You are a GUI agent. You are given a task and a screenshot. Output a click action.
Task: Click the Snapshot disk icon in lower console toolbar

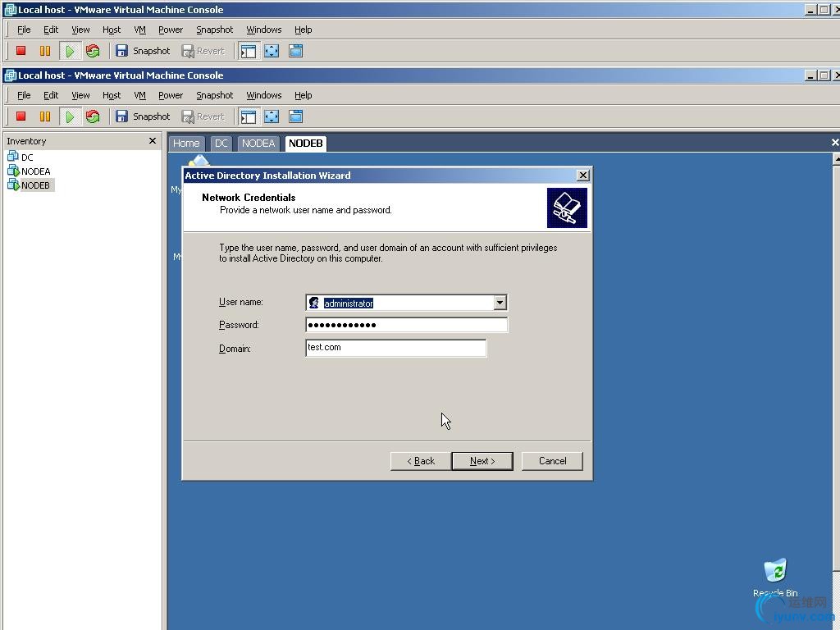pos(121,116)
